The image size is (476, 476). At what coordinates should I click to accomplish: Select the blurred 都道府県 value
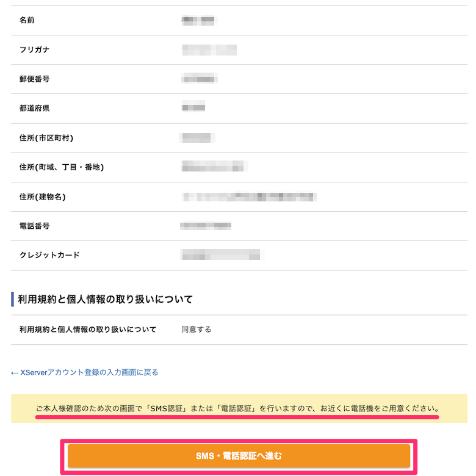(193, 107)
